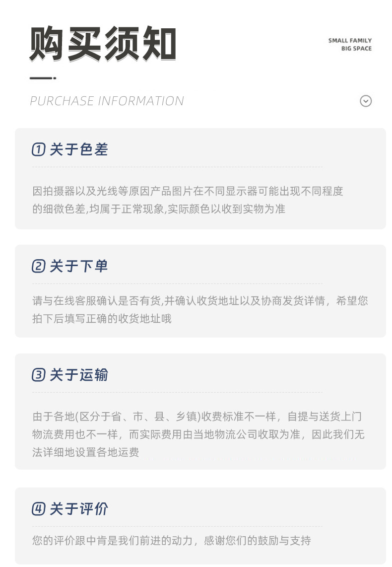This screenshot has width=392, height=567.
Task: Click the SMALL FAMILY BIG SPACE text
Action: pos(350,45)
